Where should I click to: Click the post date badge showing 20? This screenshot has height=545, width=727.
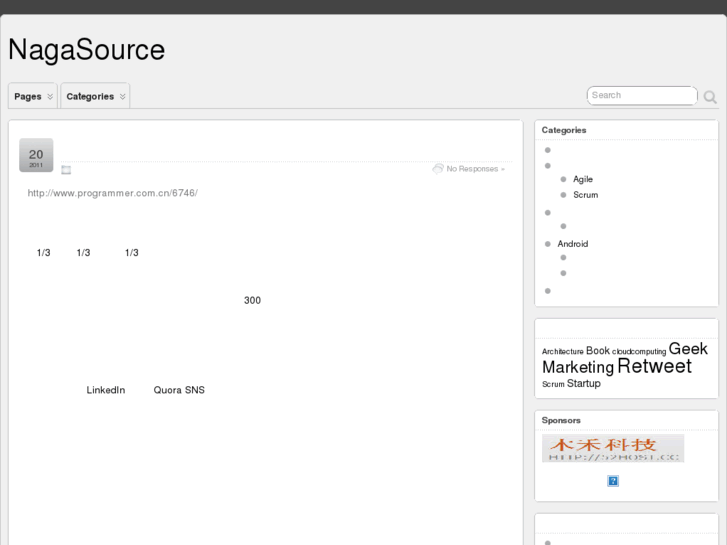coord(36,155)
